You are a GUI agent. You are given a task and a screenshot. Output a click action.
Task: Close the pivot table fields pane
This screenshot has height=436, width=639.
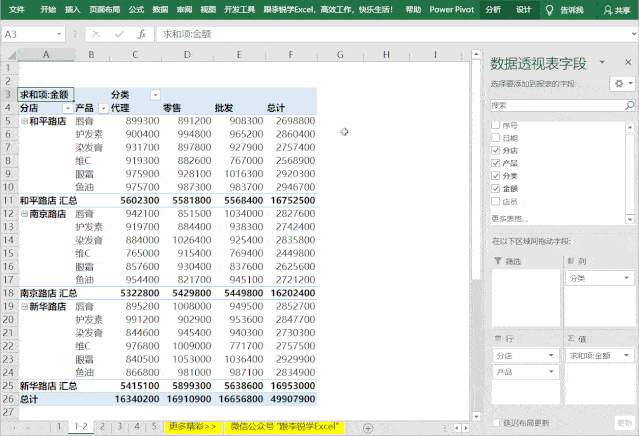click(630, 62)
